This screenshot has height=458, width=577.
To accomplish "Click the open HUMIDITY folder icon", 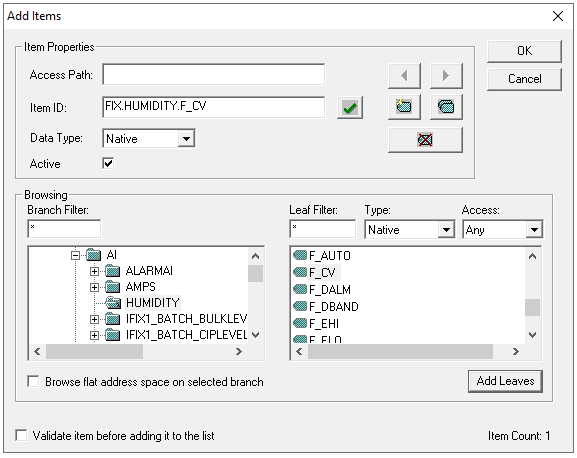I will [x=113, y=303].
